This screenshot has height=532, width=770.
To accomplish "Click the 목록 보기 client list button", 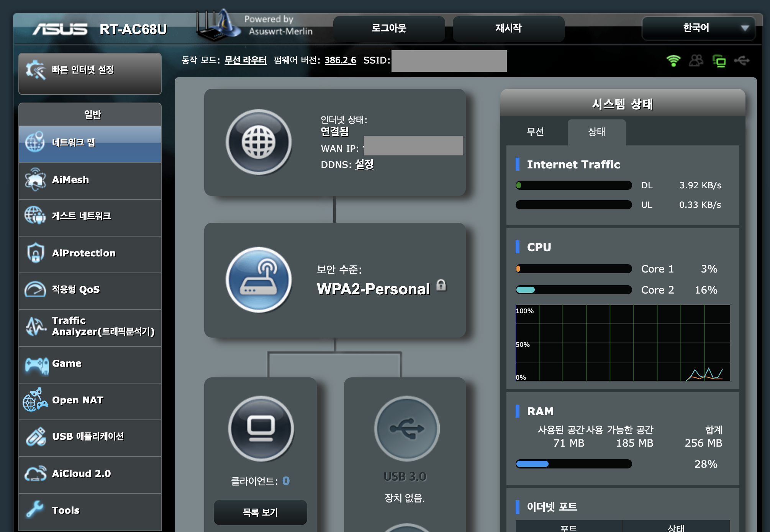I will coord(260,512).
